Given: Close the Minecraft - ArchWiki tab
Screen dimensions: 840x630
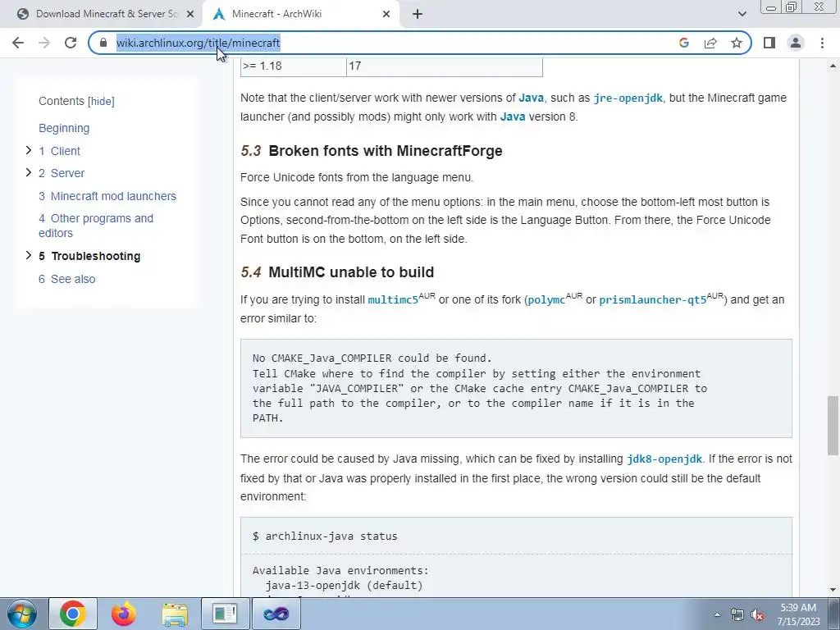Looking at the screenshot, I should (x=386, y=15).
